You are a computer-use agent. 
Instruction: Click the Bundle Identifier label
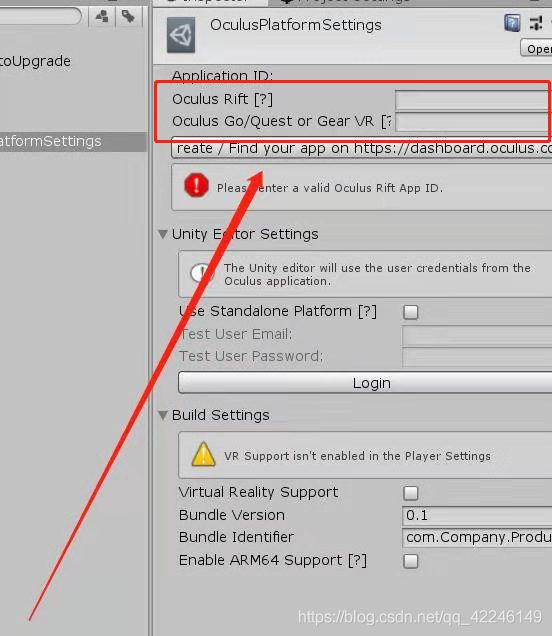click(x=236, y=537)
